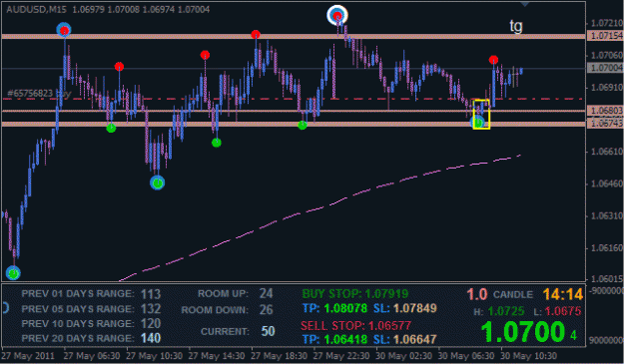Click the 1.06610 price scale value

pos(606,152)
